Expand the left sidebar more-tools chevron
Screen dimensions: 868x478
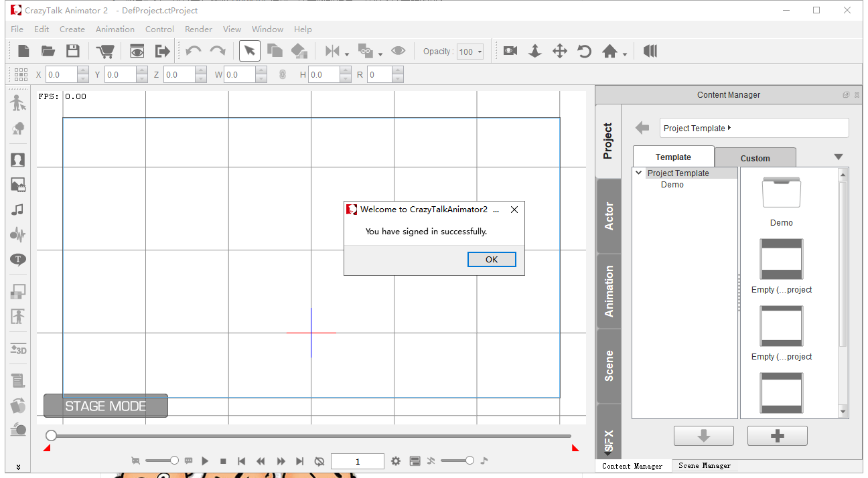click(x=18, y=467)
